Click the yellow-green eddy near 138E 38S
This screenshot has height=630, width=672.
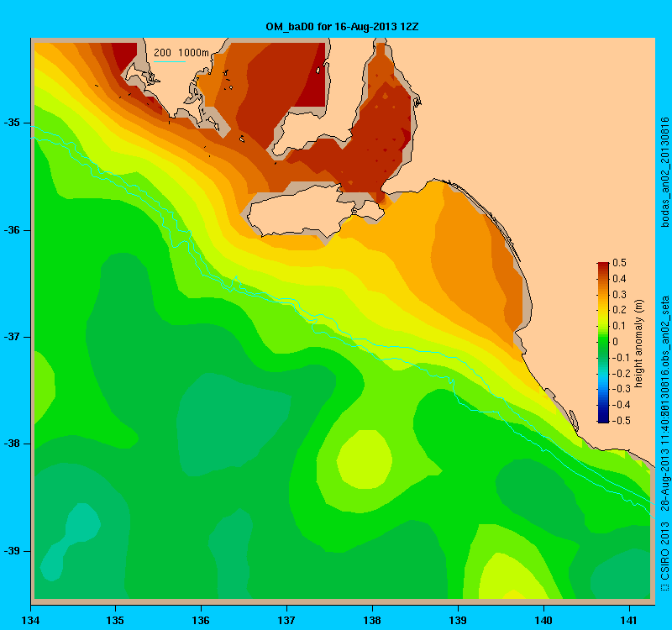(x=365, y=459)
